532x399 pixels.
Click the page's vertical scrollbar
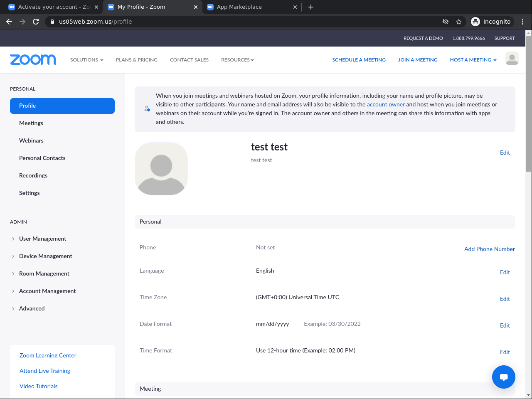coord(528,104)
